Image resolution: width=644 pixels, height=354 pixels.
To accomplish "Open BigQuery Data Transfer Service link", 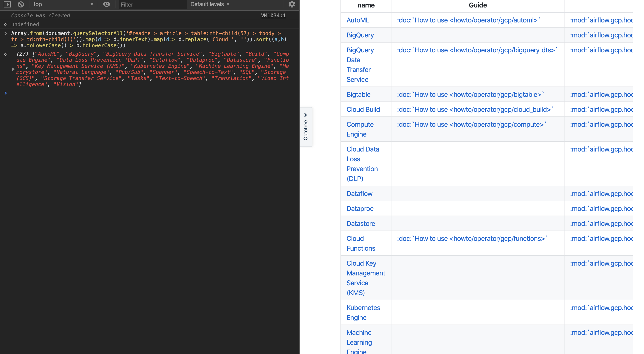I will (360, 65).
